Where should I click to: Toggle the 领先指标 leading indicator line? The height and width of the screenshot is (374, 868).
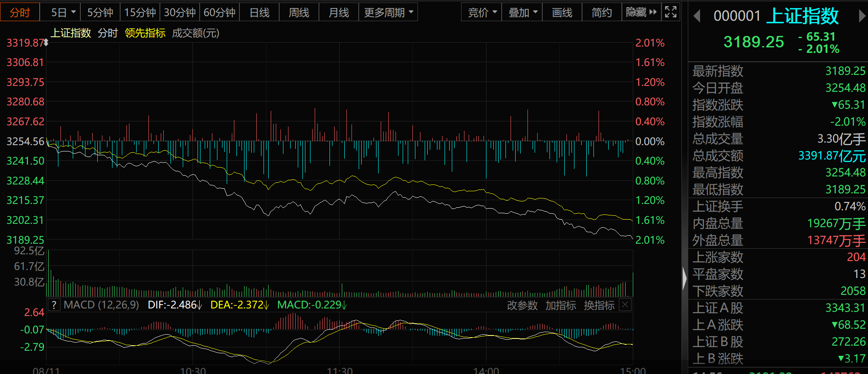pos(145,33)
